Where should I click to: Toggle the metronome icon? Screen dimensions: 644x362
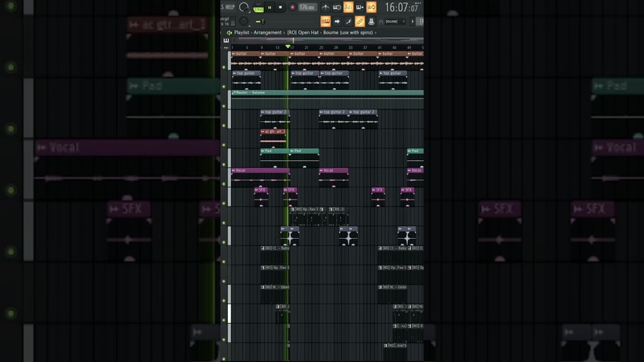pos(326,7)
